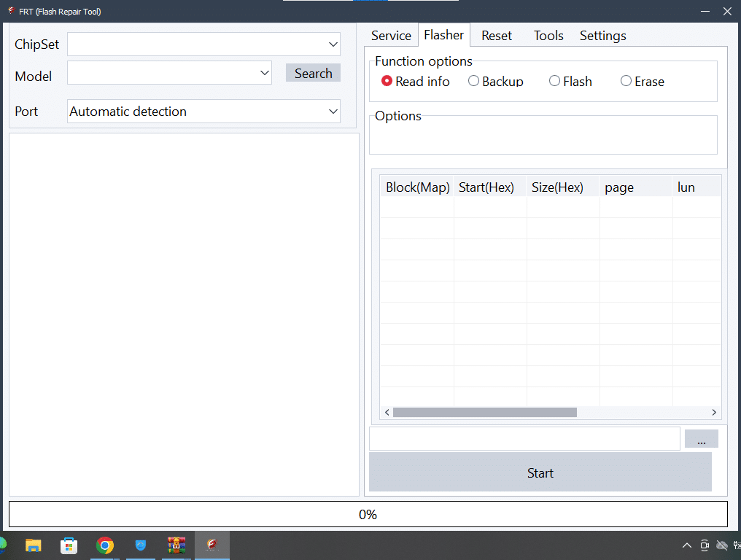Pick the Erase function option

point(626,82)
